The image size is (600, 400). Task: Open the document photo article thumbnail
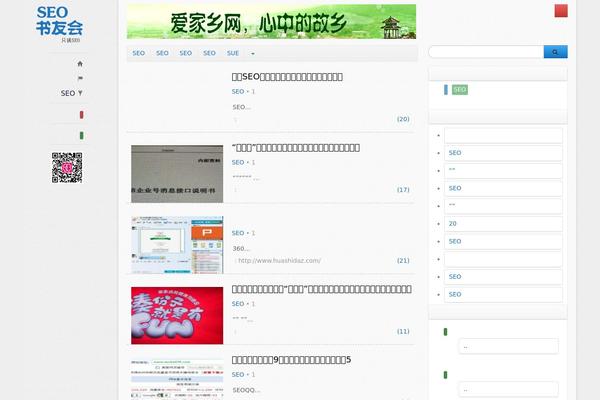[x=177, y=174]
